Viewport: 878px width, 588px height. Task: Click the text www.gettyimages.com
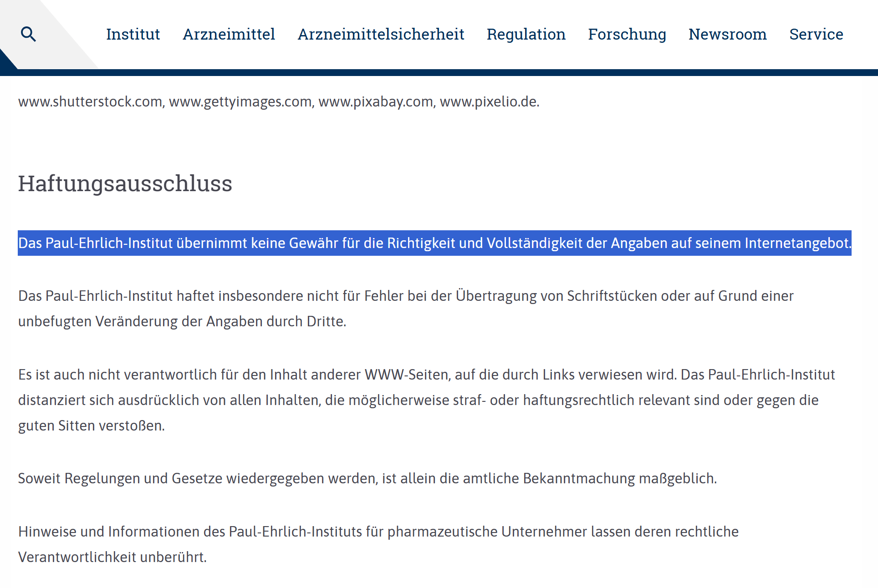240,101
